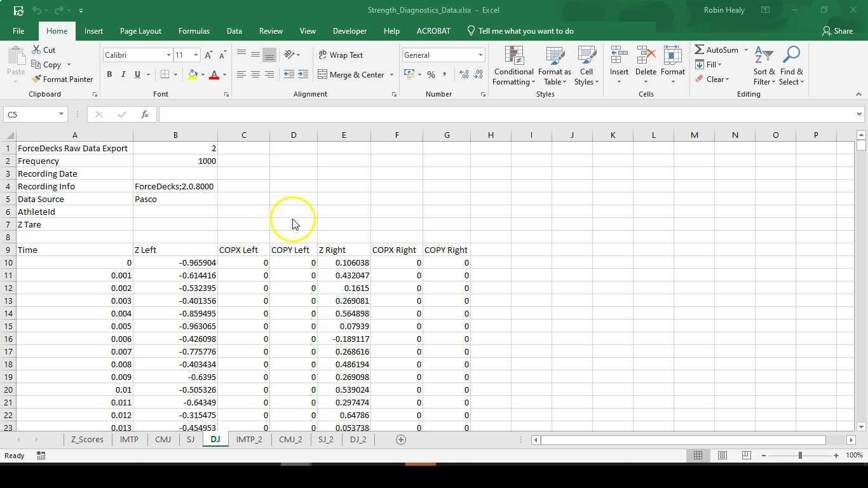Switch to the CMJ sheet tab

click(x=163, y=439)
